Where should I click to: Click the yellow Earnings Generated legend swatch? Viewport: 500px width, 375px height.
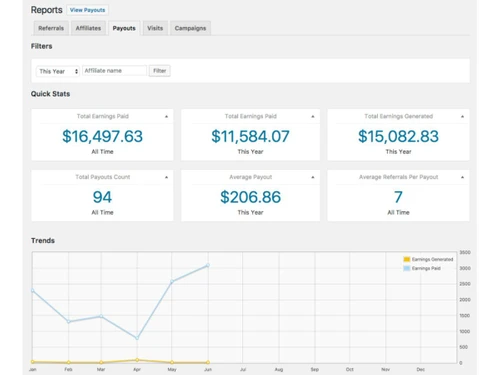(x=407, y=259)
